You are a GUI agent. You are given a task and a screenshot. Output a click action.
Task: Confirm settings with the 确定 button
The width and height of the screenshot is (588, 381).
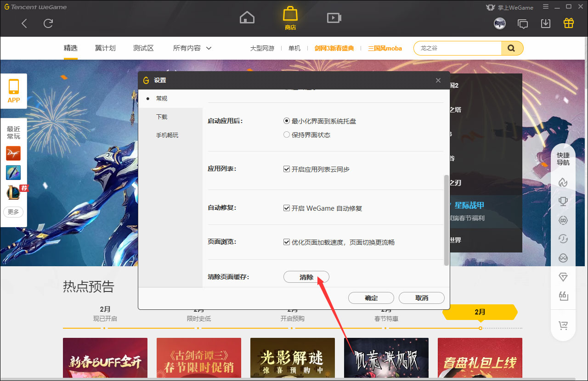[x=371, y=297]
